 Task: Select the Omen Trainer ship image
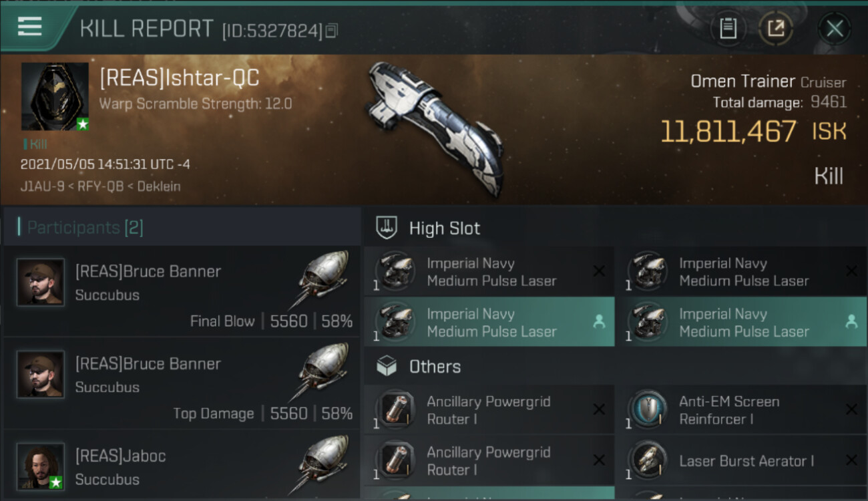pos(435,127)
